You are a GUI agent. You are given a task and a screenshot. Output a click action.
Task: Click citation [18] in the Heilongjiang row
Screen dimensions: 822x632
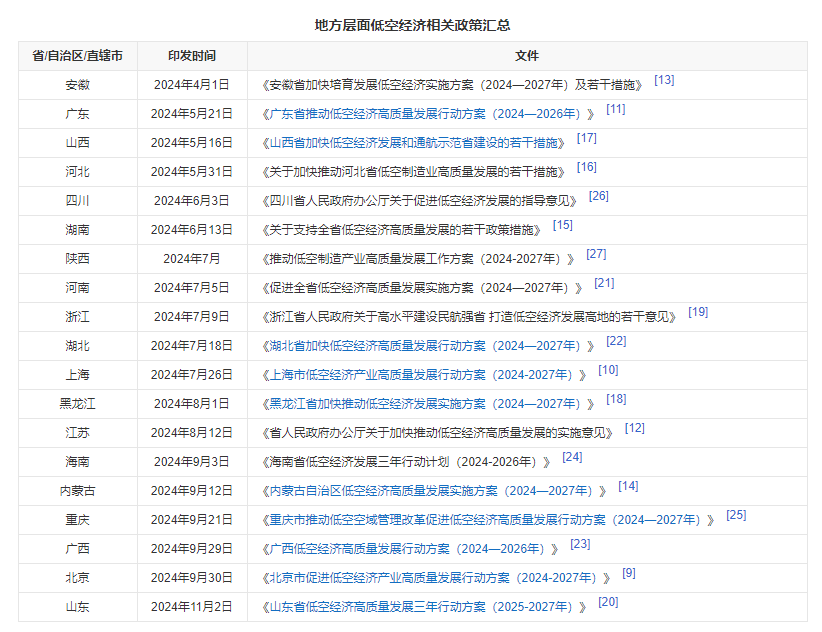[616, 399]
